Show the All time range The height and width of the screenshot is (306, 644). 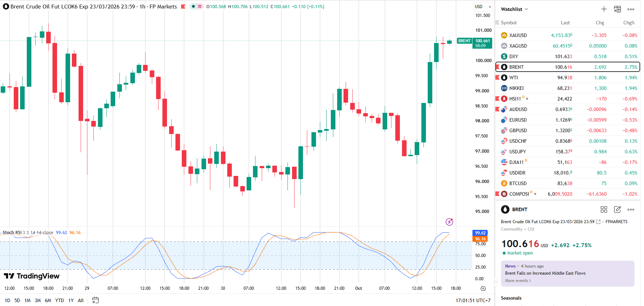click(x=81, y=300)
